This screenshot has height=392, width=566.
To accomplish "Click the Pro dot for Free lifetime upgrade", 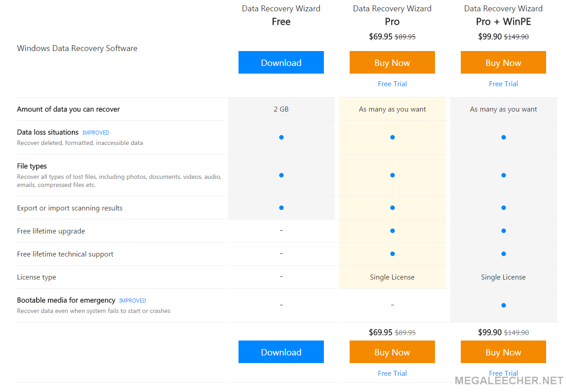I will (x=392, y=231).
